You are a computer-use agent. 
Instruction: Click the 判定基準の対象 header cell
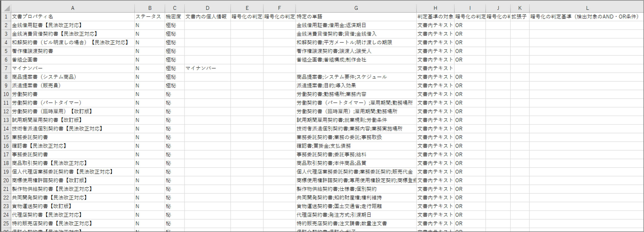point(435,17)
